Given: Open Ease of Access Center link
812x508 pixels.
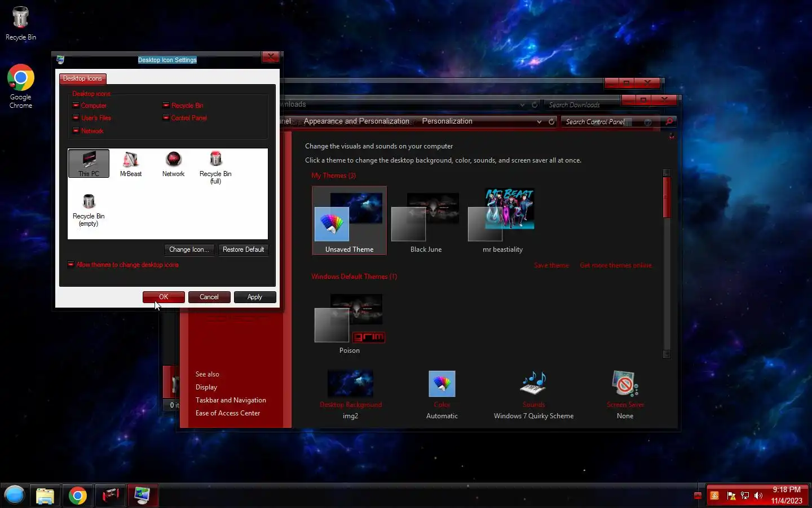Looking at the screenshot, I should point(228,413).
